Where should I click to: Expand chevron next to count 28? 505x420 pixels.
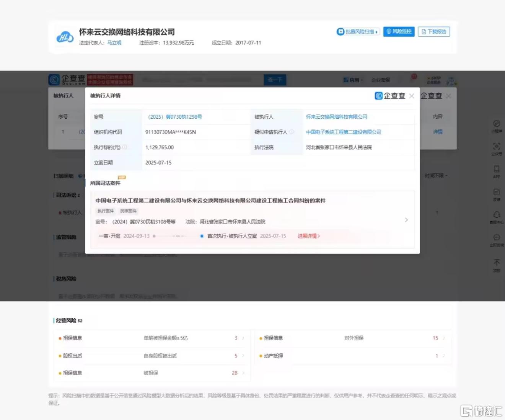pyautogui.click(x=243, y=373)
